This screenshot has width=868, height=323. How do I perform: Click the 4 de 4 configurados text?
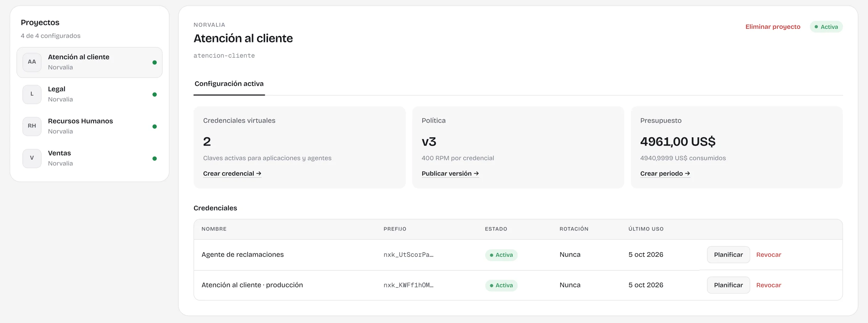coord(50,36)
